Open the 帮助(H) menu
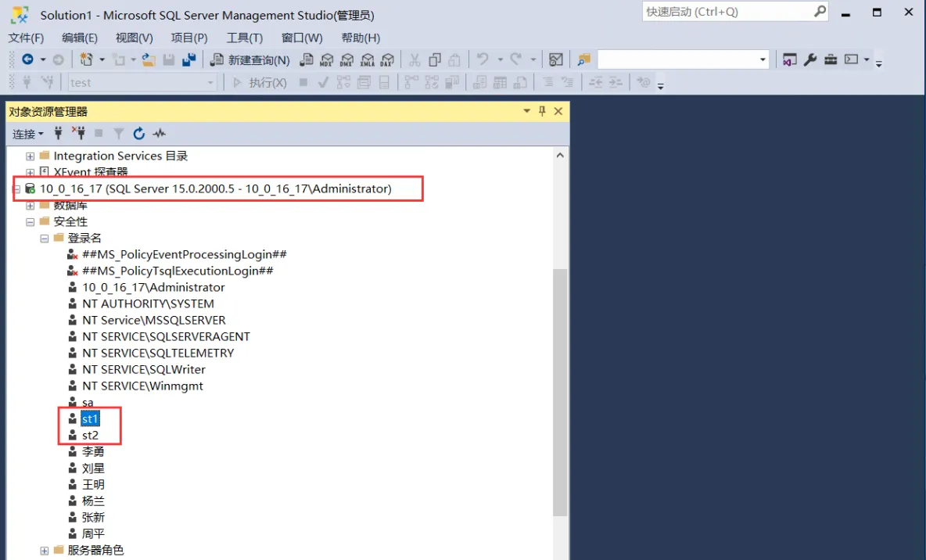 361,38
